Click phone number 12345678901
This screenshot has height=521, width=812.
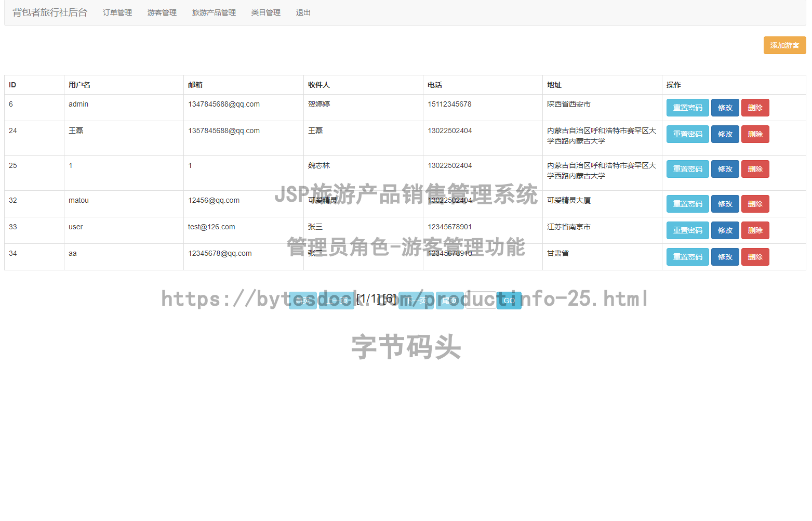point(450,227)
